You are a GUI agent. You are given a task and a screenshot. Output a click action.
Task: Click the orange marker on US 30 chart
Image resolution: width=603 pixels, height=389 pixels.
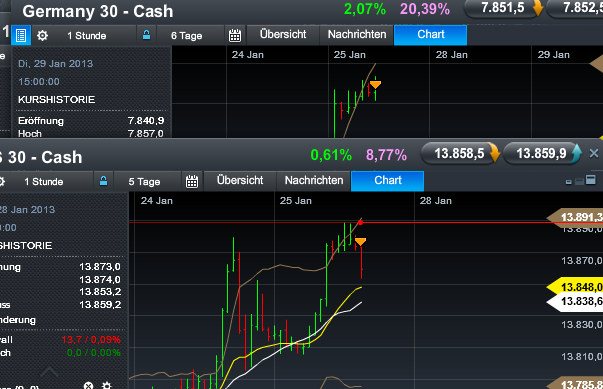[x=360, y=241]
